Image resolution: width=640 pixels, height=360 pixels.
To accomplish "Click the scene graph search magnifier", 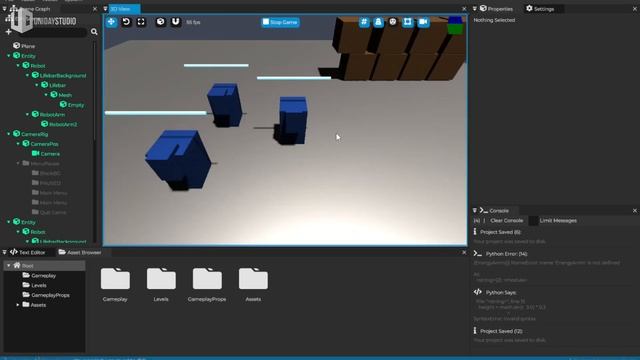I will pyautogui.click(x=94, y=32).
